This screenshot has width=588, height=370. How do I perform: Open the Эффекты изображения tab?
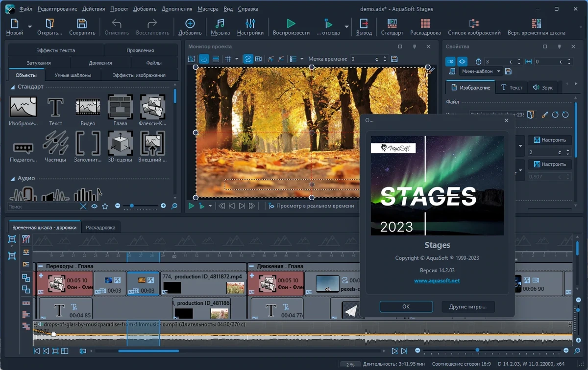click(x=139, y=75)
